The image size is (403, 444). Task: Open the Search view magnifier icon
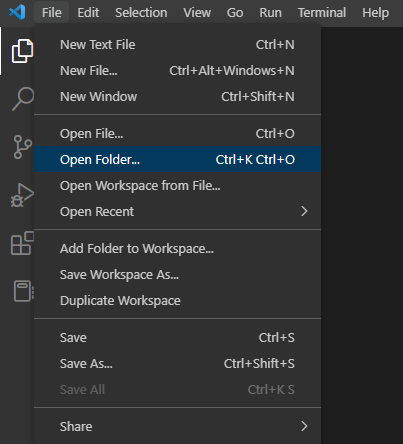click(x=23, y=99)
